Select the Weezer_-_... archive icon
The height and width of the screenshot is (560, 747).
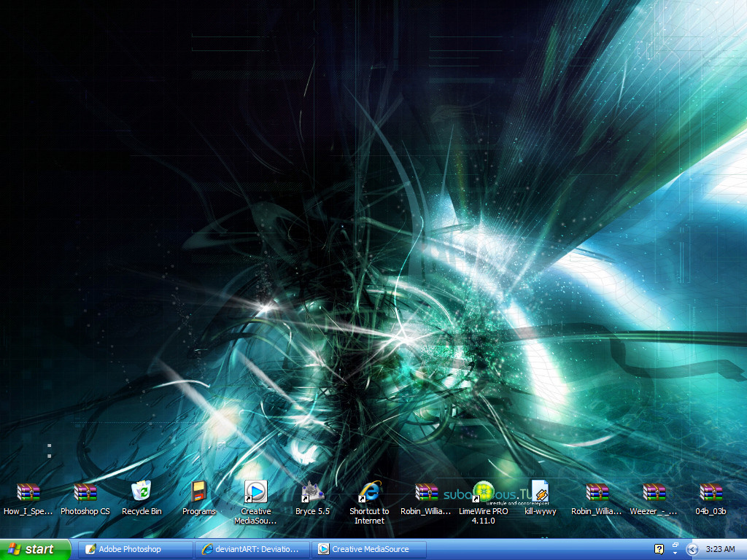pos(654,492)
